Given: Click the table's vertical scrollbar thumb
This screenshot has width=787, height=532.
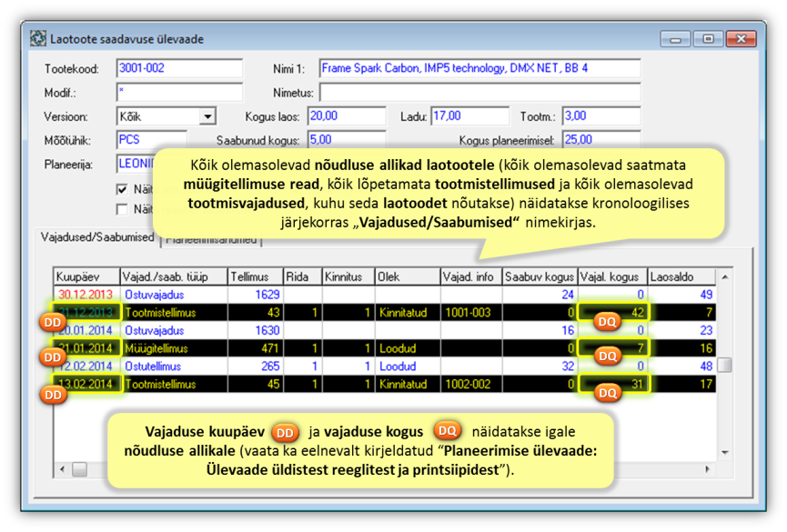Looking at the screenshot, I should tap(725, 365).
